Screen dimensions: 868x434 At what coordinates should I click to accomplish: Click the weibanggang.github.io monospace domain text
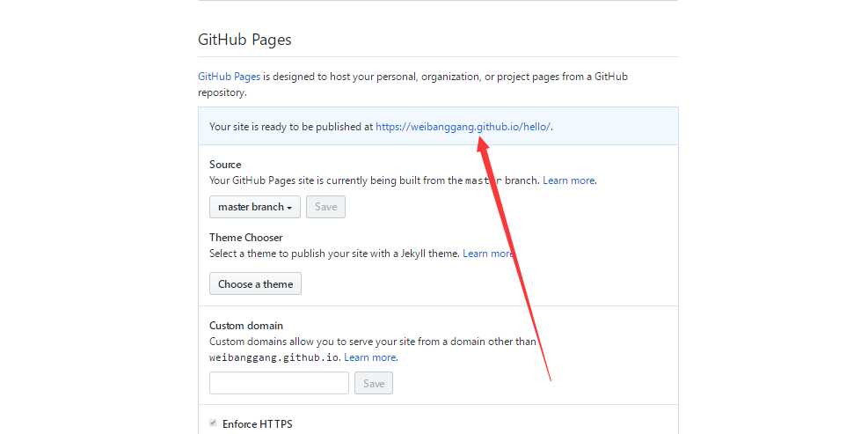pyautogui.click(x=274, y=357)
